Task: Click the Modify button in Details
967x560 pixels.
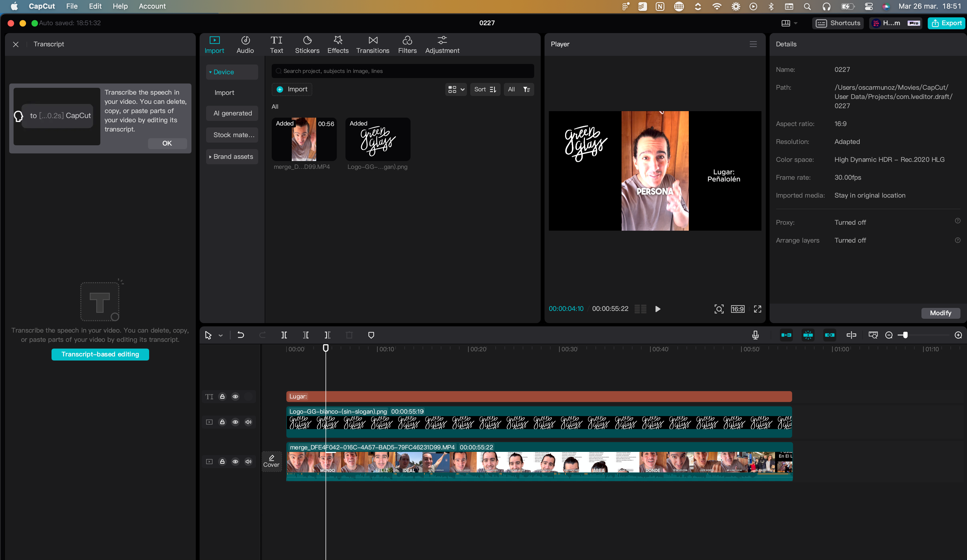Action: (940, 313)
